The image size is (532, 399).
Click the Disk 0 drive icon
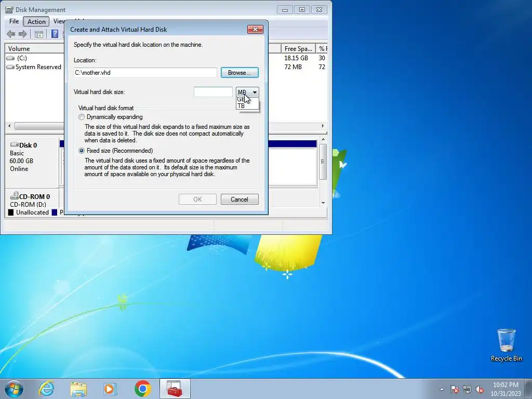(14, 144)
